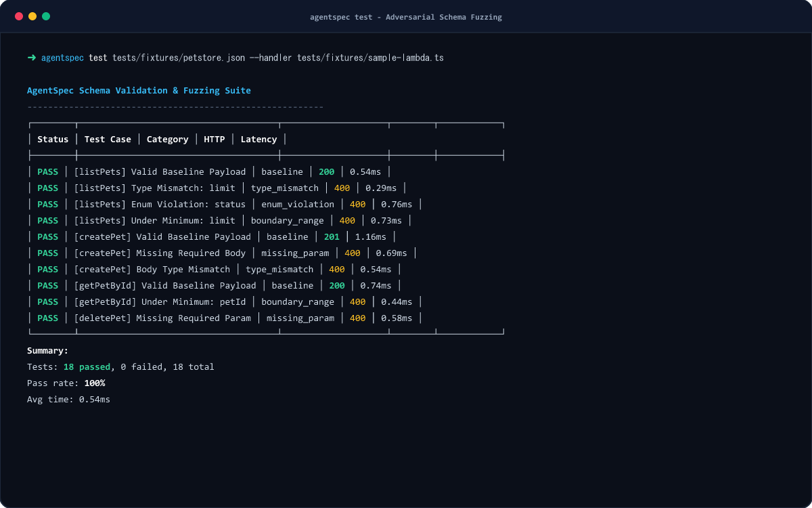Click the 1.16ms latency value

[371, 237]
